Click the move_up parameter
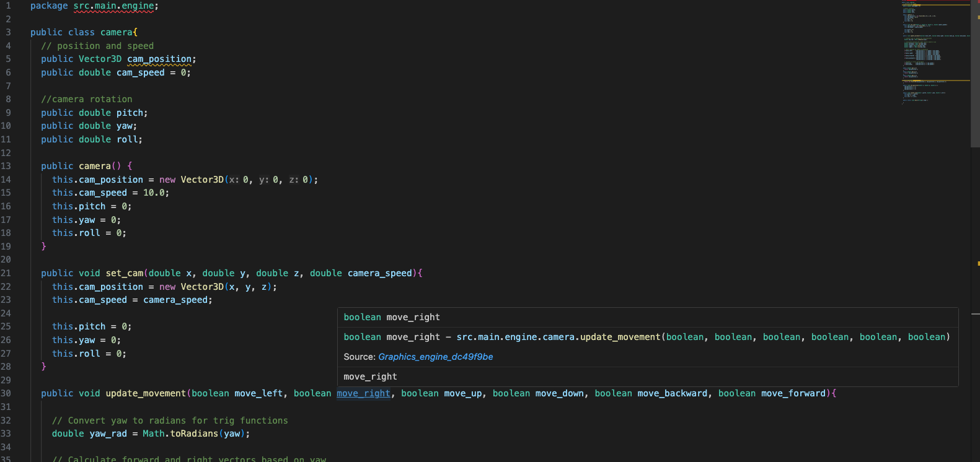The image size is (980, 462). coord(462,393)
